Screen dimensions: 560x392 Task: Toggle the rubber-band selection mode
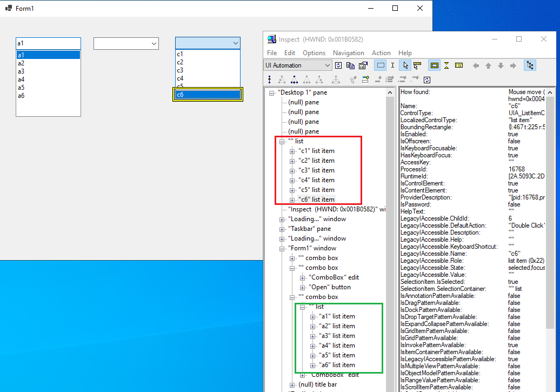click(379, 65)
